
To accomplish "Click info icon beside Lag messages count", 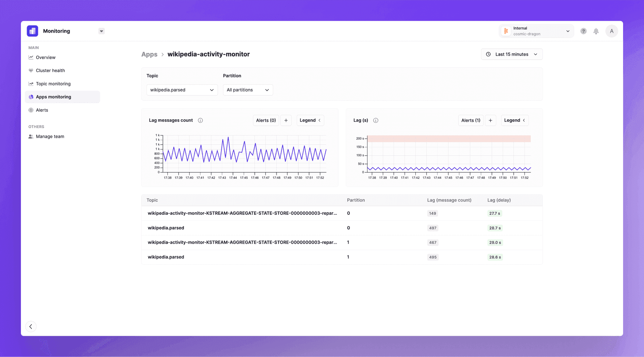I will [x=200, y=120].
